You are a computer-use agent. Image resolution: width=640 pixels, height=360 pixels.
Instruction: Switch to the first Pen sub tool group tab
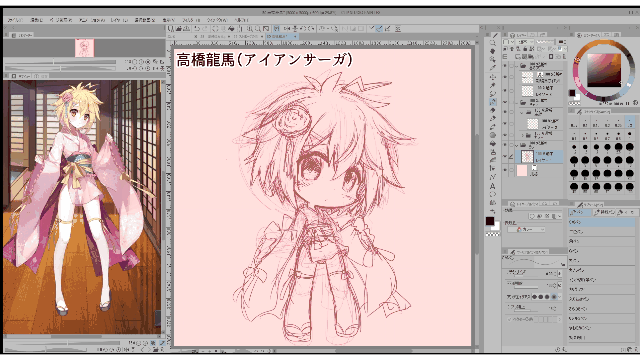pos(580,212)
